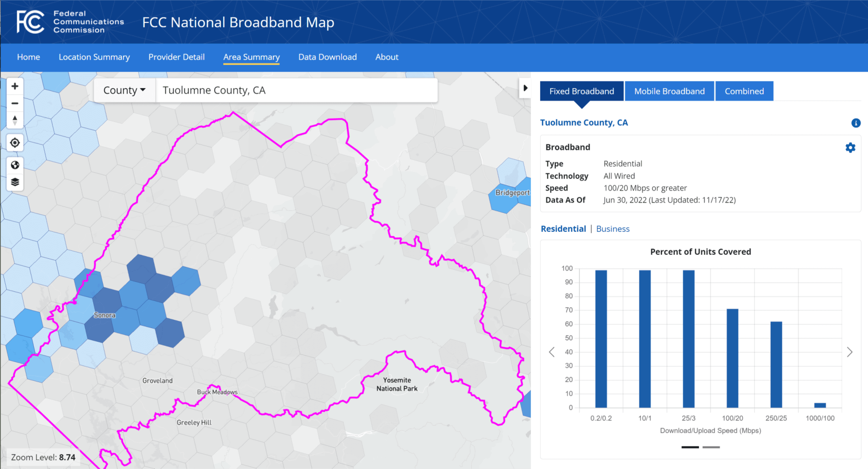Screen dimensions: 868x469
Task: Click the locate-me target icon
Action: click(15, 143)
